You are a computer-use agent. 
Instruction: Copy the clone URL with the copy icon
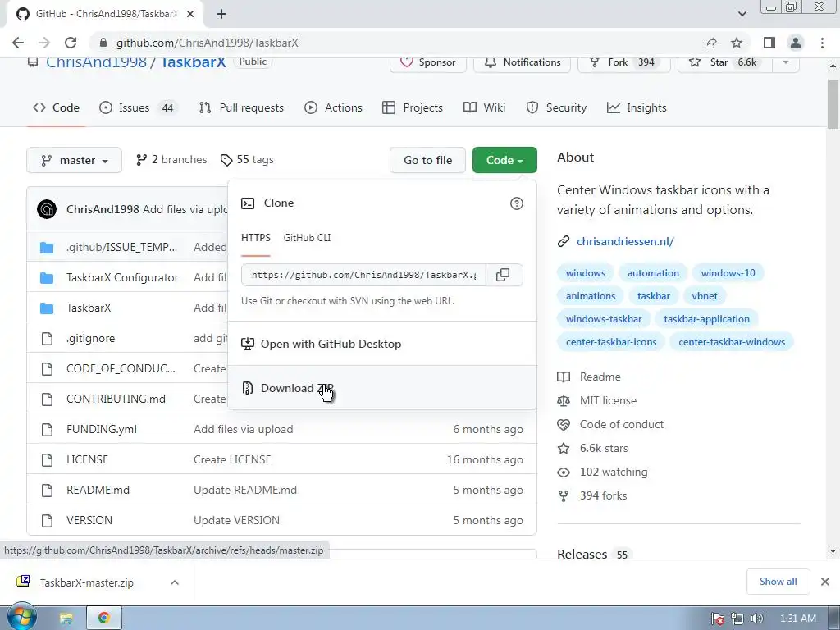point(503,275)
